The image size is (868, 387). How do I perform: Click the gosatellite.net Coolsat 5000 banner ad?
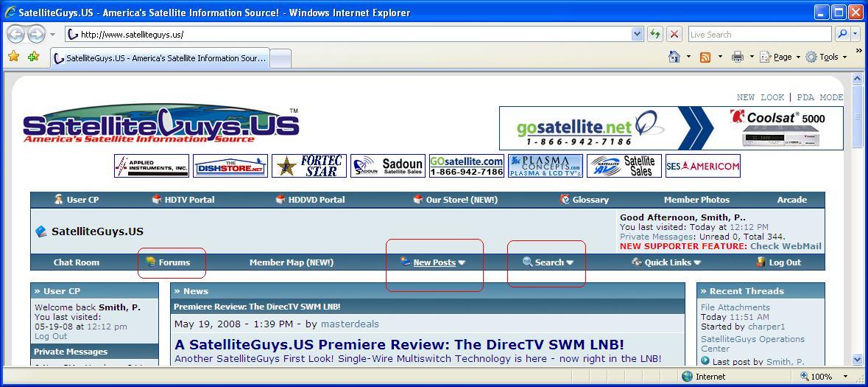coord(671,128)
